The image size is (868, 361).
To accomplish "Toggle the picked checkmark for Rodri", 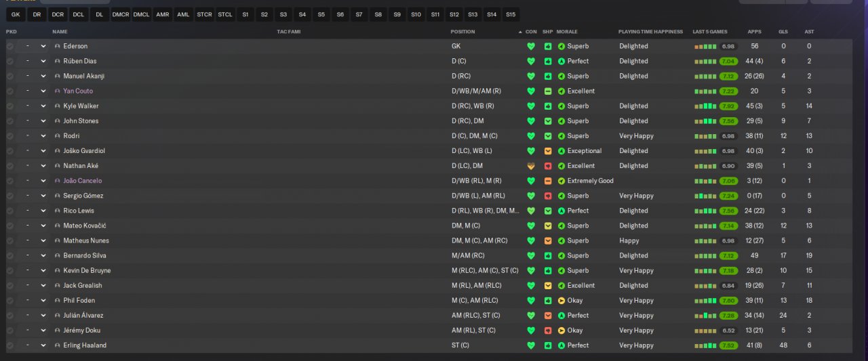I will 9,136.
